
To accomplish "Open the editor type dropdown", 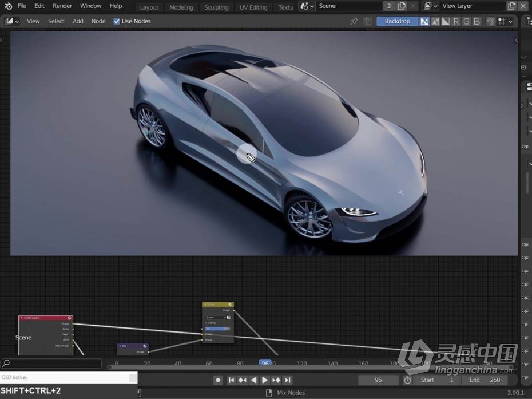I will pyautogui.click(x=11, y=21).
